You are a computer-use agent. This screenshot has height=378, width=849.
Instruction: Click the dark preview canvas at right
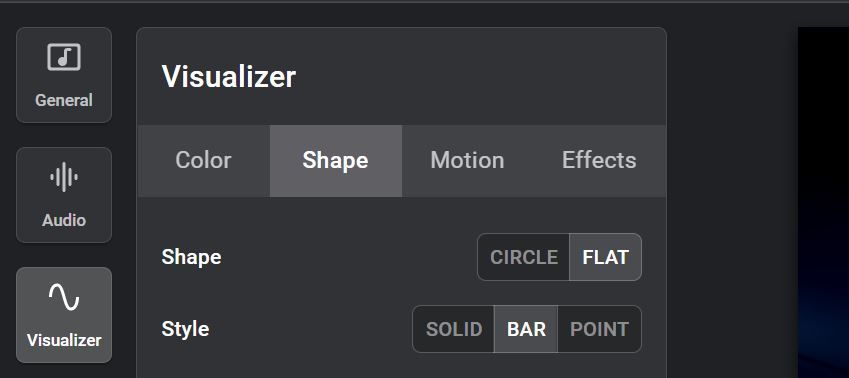(x=823, y=203)
